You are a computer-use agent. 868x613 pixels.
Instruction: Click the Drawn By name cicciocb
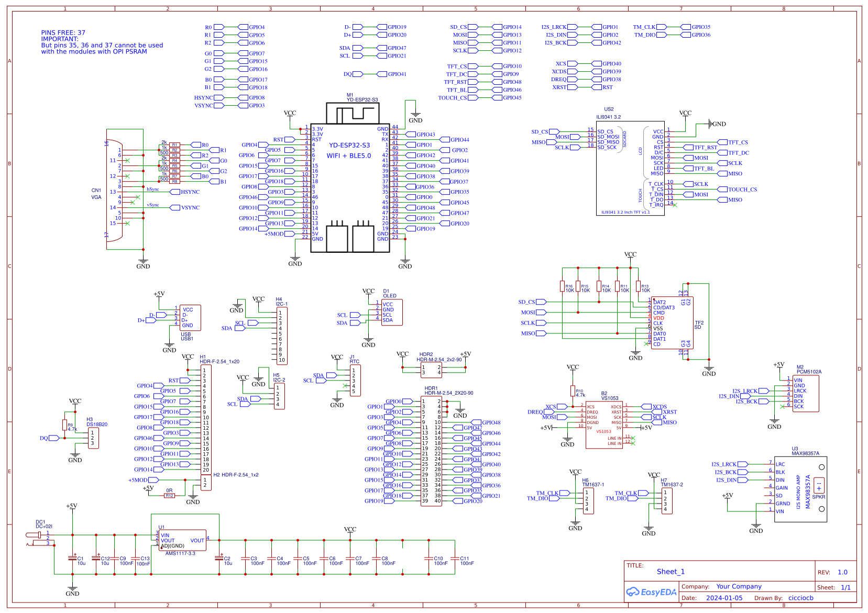click(800, 597)
